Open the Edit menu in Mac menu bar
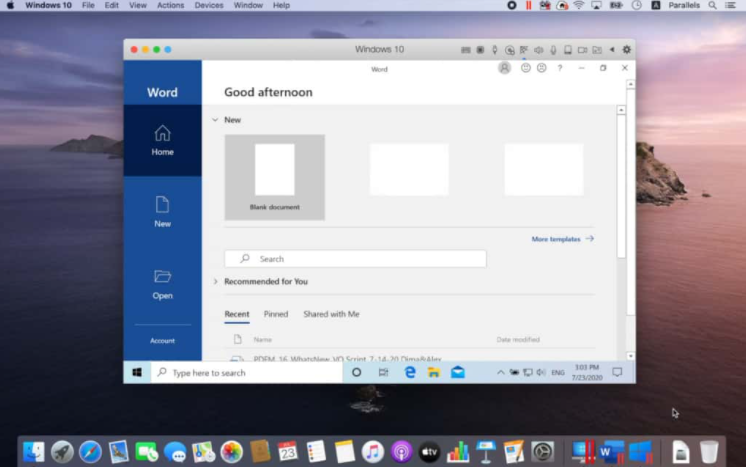 (111, 5)
